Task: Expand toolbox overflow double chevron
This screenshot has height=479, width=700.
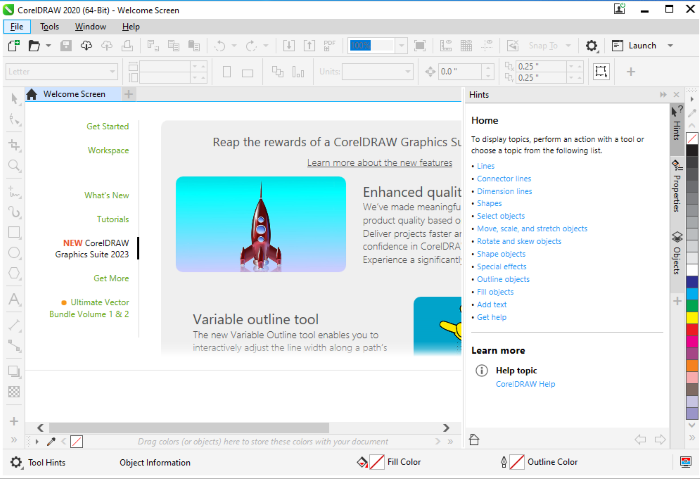Action: click(14, 440)
